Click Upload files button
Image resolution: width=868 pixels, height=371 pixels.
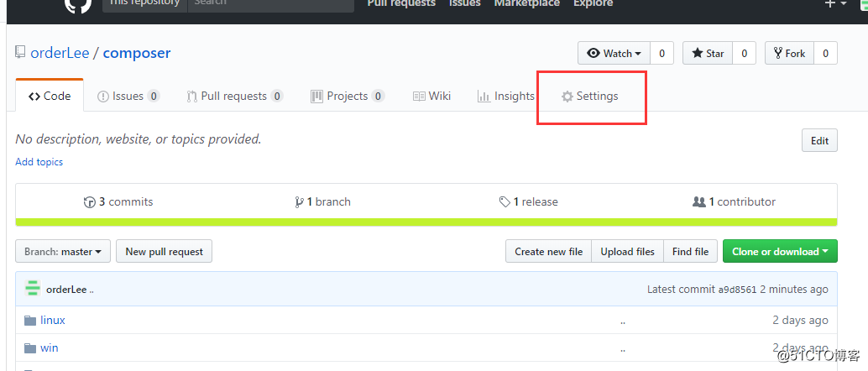tap(628, 252)
